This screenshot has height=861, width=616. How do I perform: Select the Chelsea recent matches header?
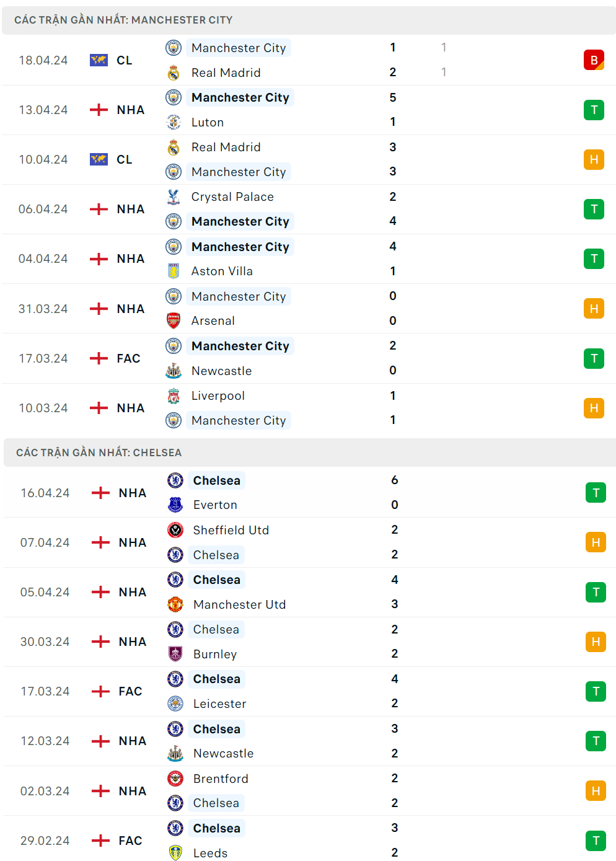click(x=99, y=453)
